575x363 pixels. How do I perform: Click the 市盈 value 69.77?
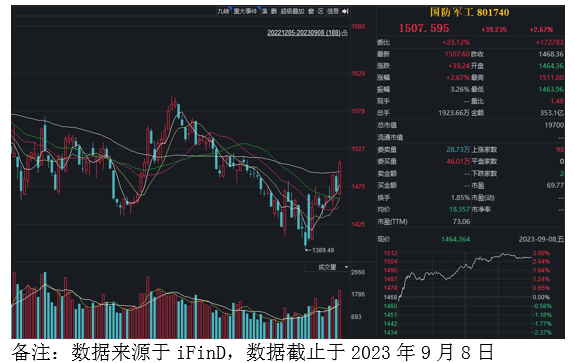click(555, 186)
